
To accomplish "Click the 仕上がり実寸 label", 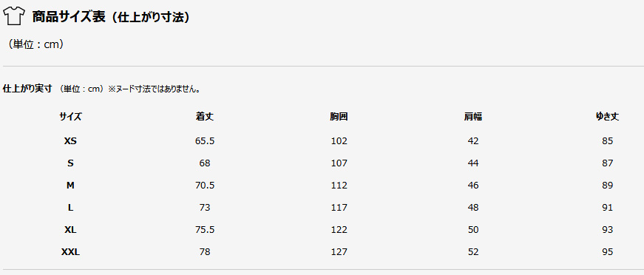I will [x=27, y=89].
